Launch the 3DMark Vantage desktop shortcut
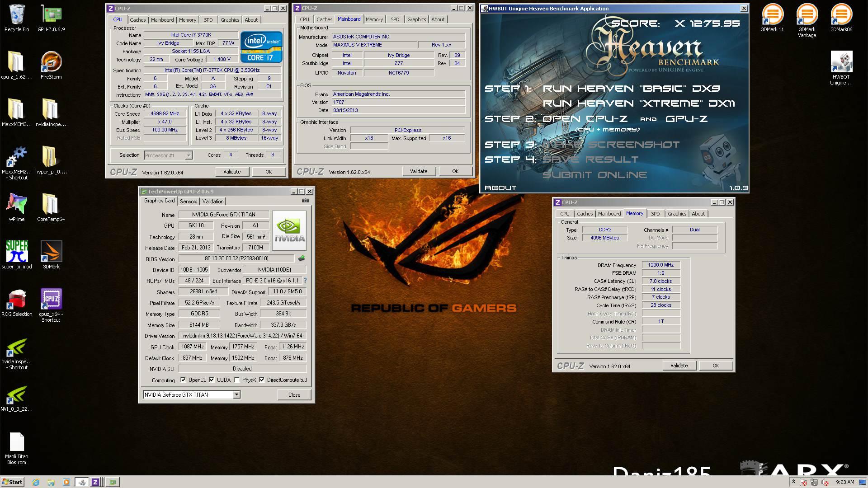Image resolution: width=868 pixels, height=488 pixels. point(807,20)
